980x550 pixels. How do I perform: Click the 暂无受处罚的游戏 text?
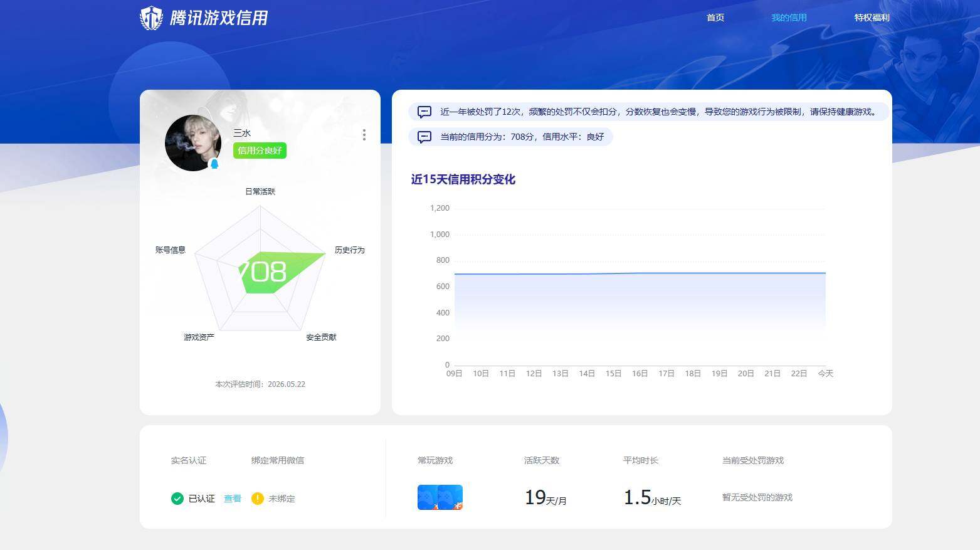click(x=757, y=497)
